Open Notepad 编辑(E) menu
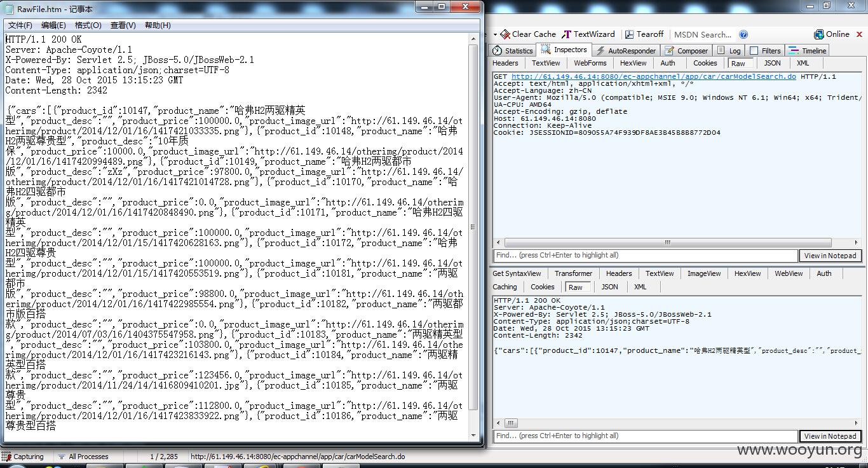Screen dimensions: 868x468 pos(53,25)
